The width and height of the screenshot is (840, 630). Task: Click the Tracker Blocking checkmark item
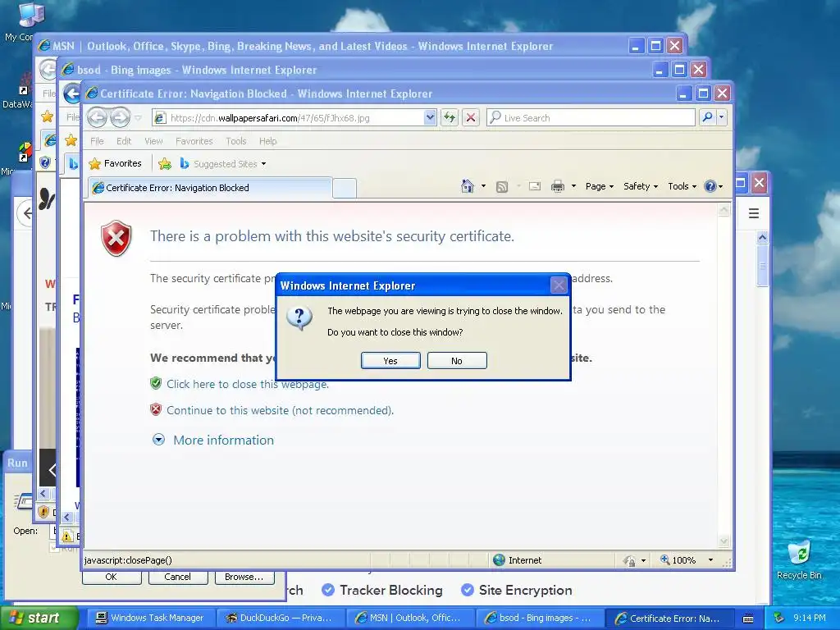(x=382, y=590)
